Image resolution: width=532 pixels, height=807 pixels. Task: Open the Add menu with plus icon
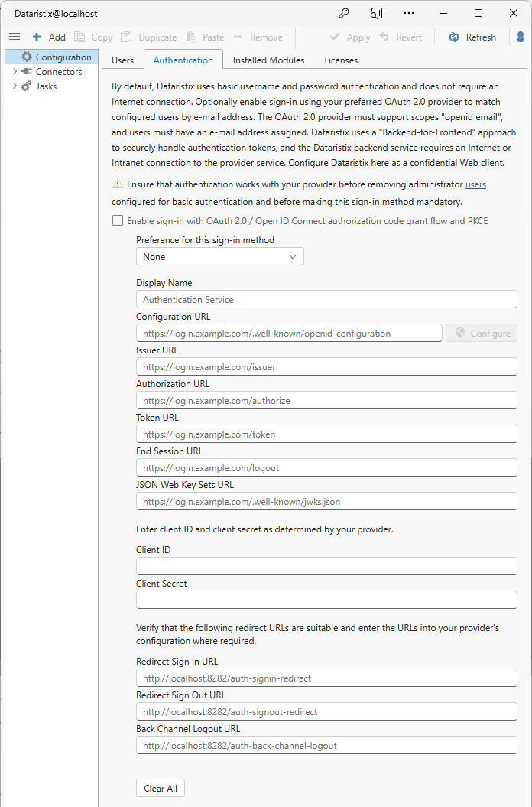tap(49, 36)
